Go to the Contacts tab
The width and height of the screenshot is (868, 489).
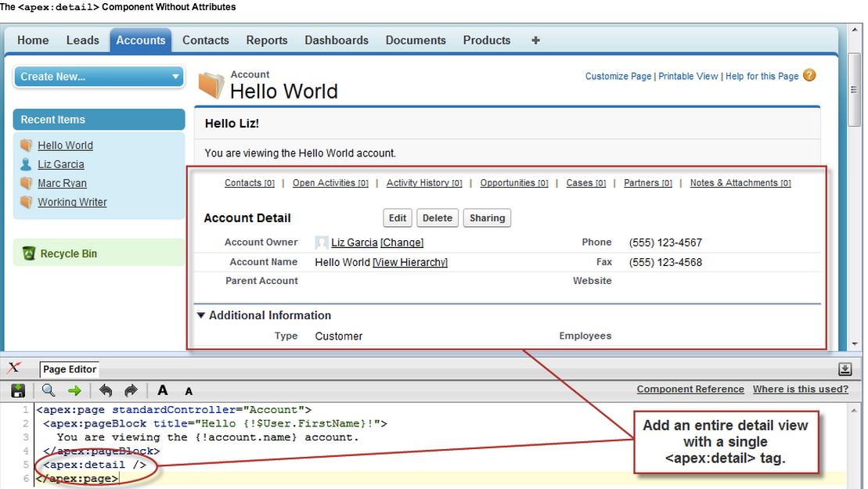205,41
